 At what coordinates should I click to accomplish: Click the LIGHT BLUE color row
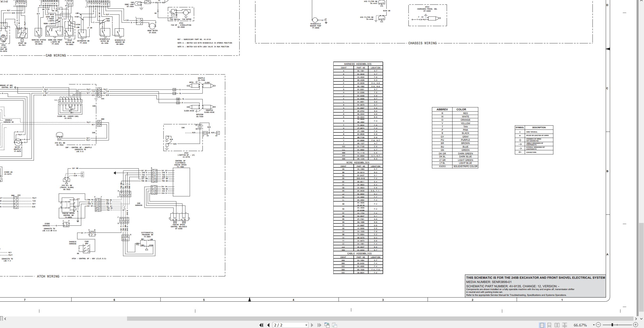(455, 163)
